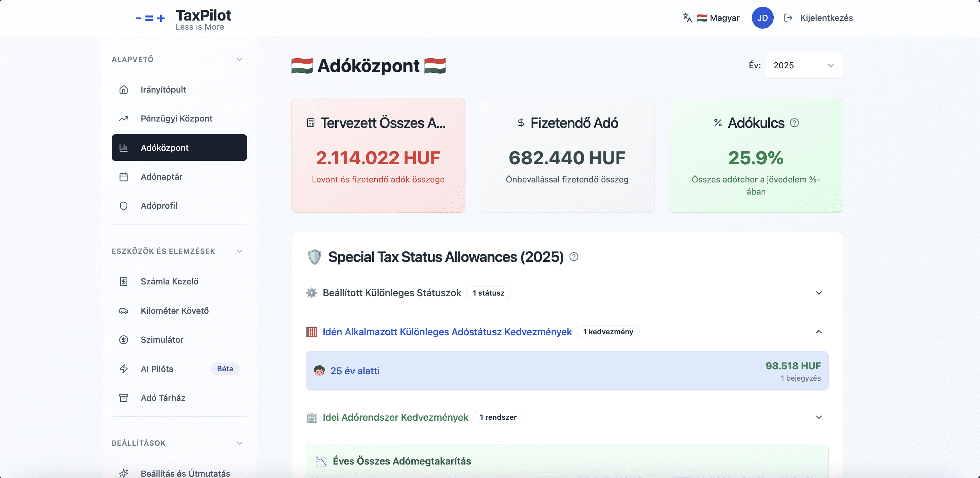
Task: Click help icon beside Special Tax Status Allowances
Action: coord(574,257)
